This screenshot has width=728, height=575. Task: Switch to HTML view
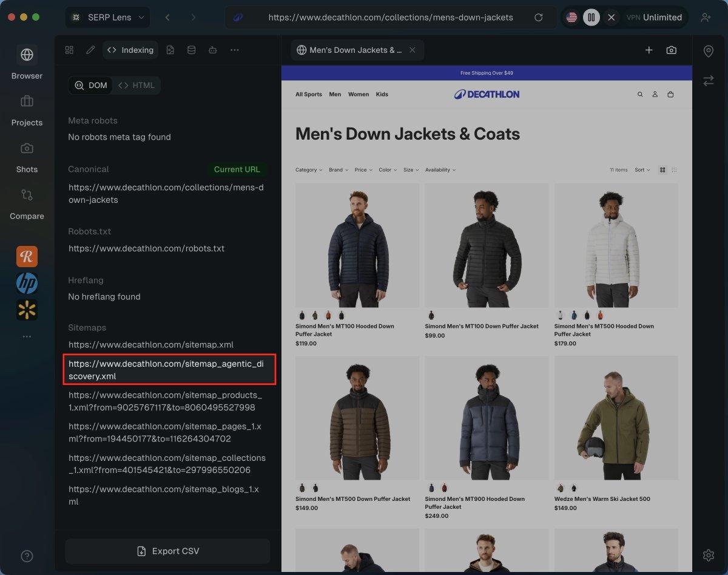(x=136, y=86)
